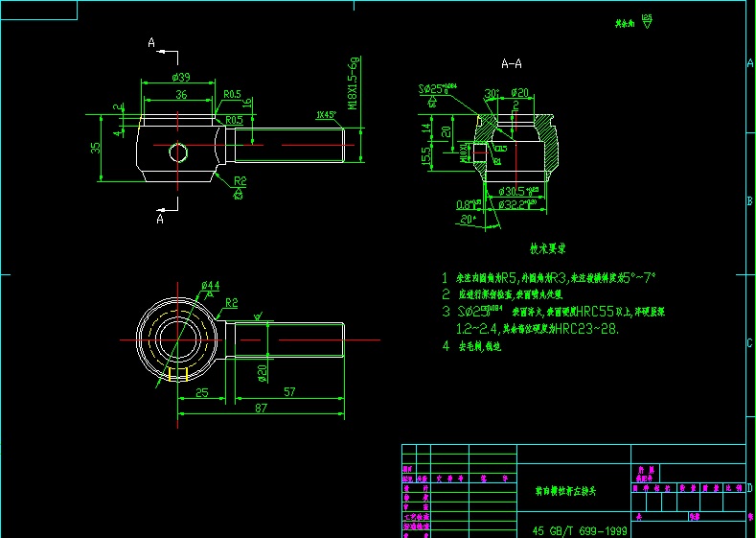Select the 16 dimension near the shaft
The image size is (756, 538).
246,104
